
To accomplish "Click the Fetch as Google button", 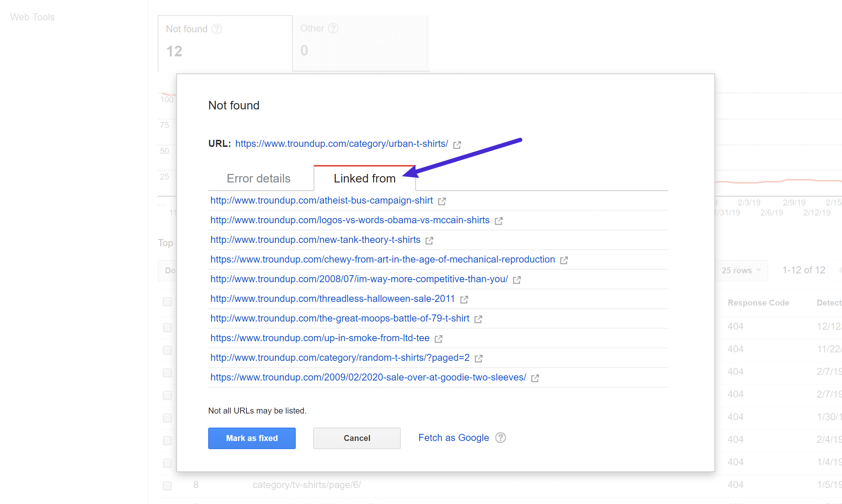I will (452, 438).
